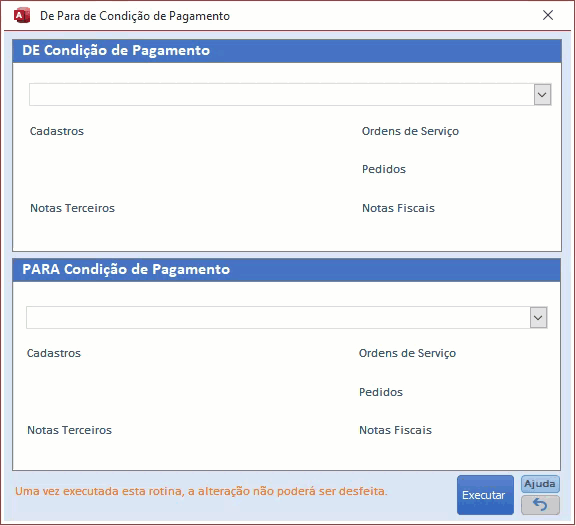Screen dimensions: 576x526
Task: Click Notas Fiscais in the DE section
Action: coord(398,208)
